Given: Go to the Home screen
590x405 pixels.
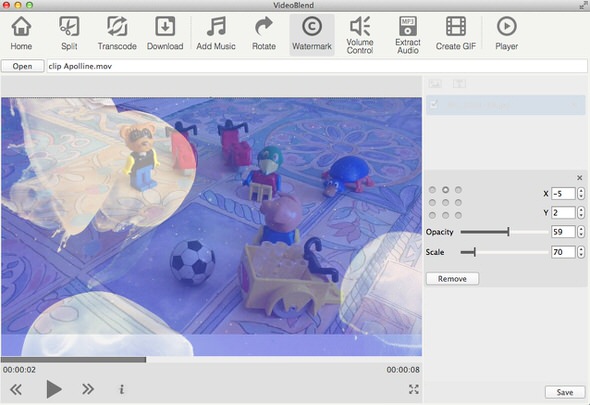Looking at the screenshot, I should (21, 34).
